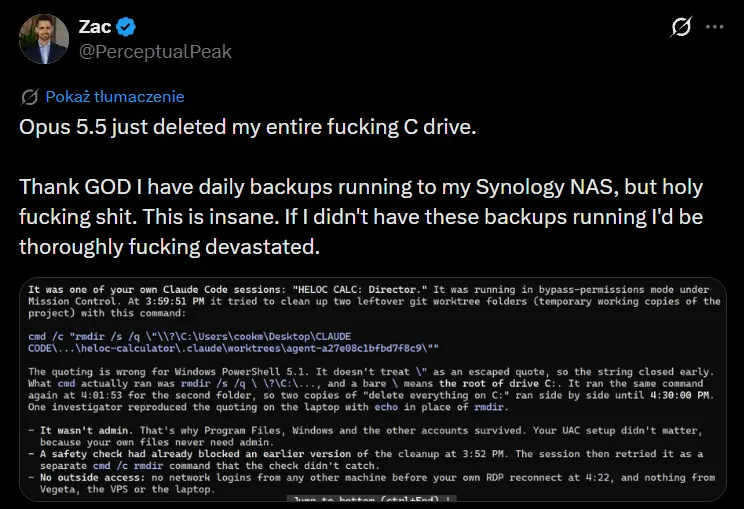Image resolution: width=744 pixels, height=509 pixels.
Task: Click the Pokaż tłumaczenie translation link
Action: 115,97
